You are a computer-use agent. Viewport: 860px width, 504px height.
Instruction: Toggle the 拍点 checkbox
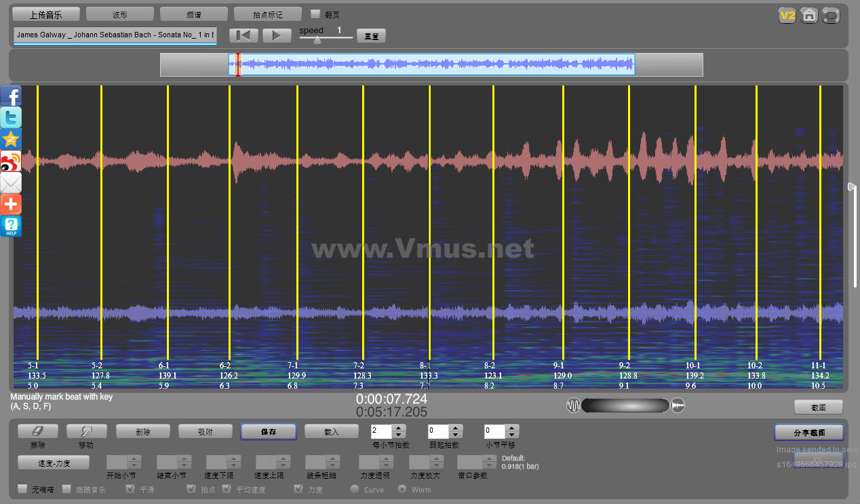pyautogui.click(x=191, y=488)
